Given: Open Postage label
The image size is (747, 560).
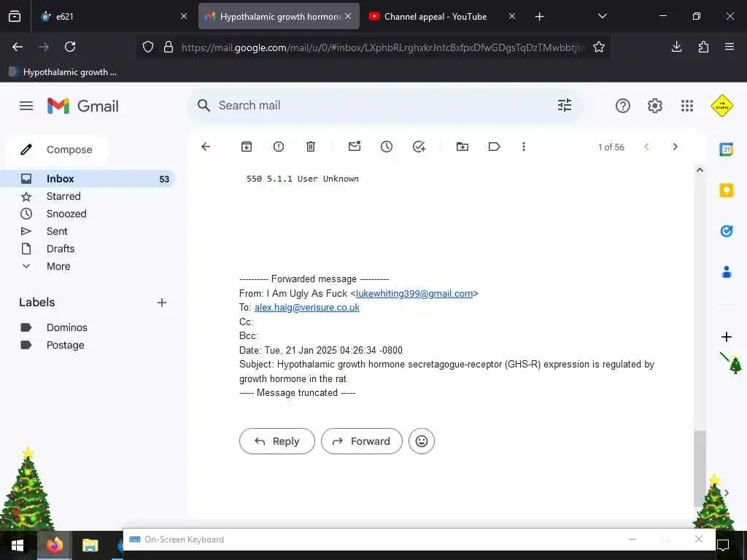Looking at the screenshot, I should (65, 345).
